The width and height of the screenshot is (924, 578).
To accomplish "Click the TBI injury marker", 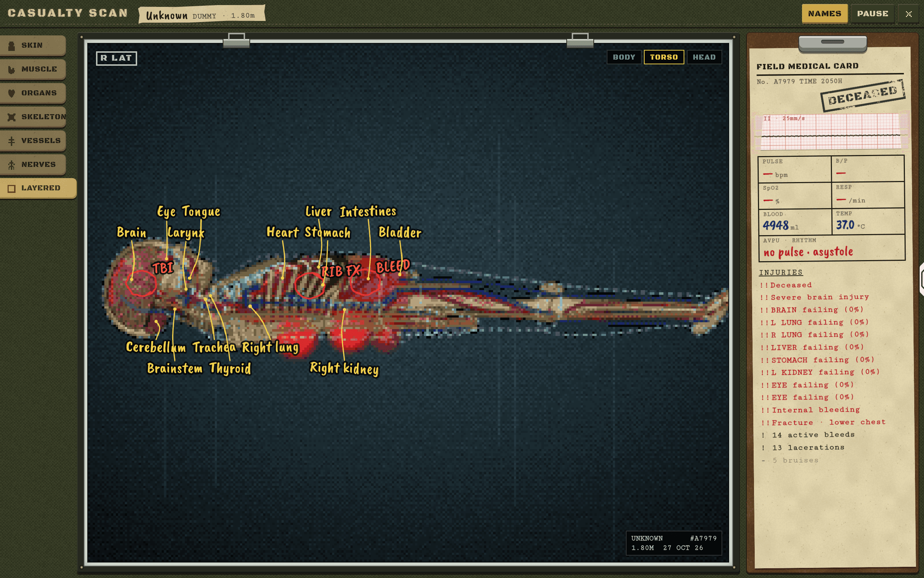I will tap(163, 268).
